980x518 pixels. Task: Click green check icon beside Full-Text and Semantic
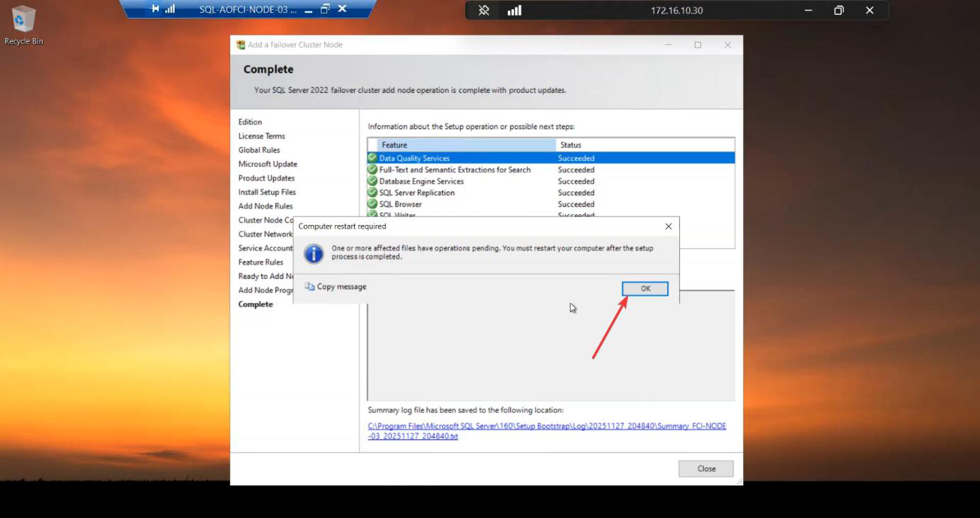pos(373,170)
